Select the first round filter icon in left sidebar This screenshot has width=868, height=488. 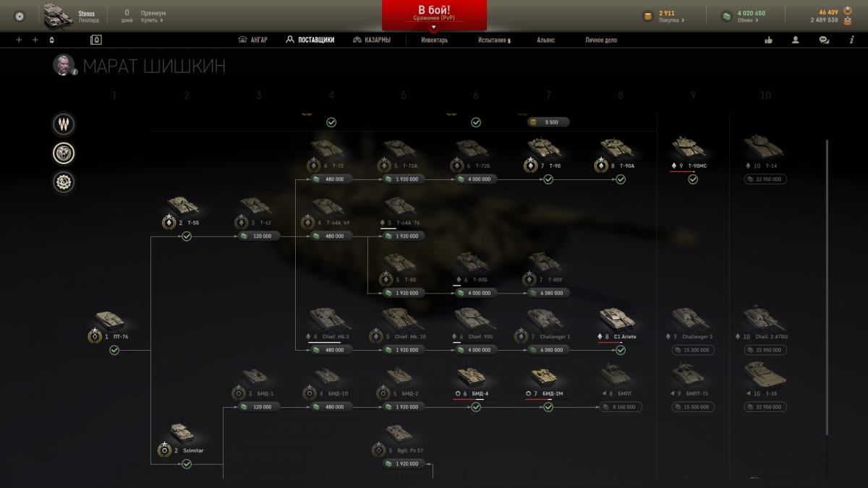(64, 124)
